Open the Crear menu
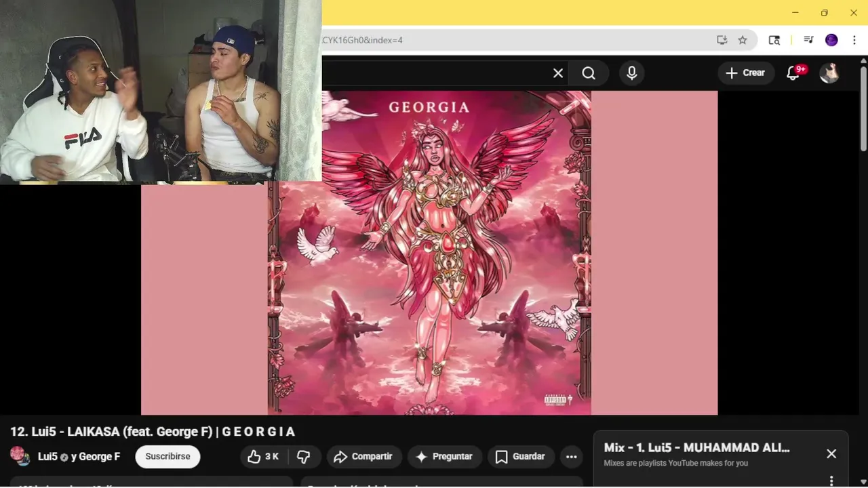868x488 pixels. [745, 73]
